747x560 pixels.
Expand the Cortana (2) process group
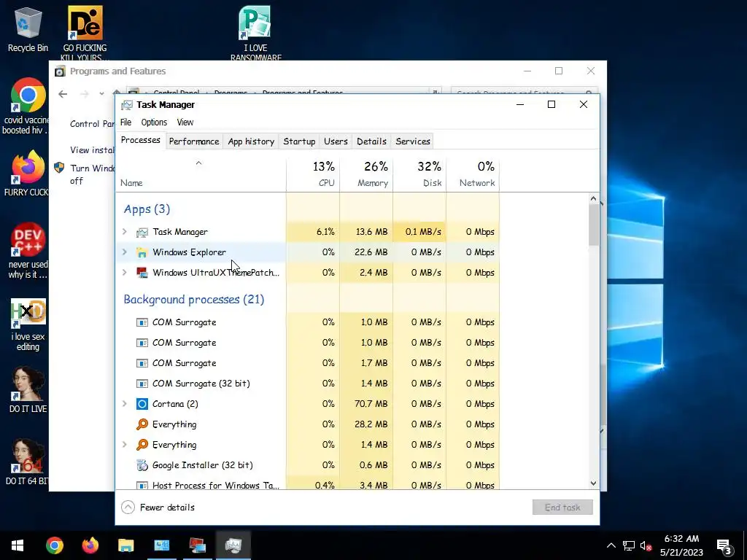pos(124,403)
